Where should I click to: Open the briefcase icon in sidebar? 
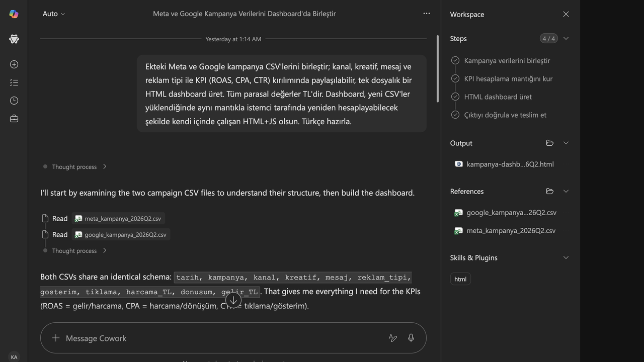point(14,119)
